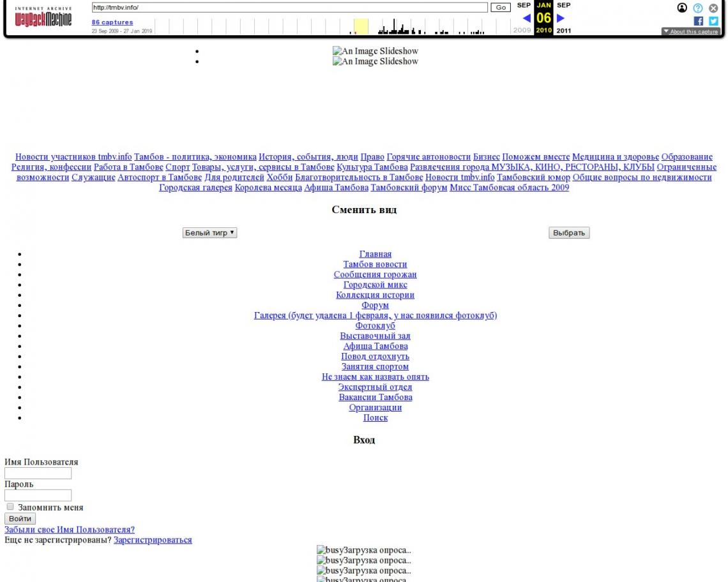728x582 pixels.
Task: Click the Выбрать button
Action: click(569, 232)
